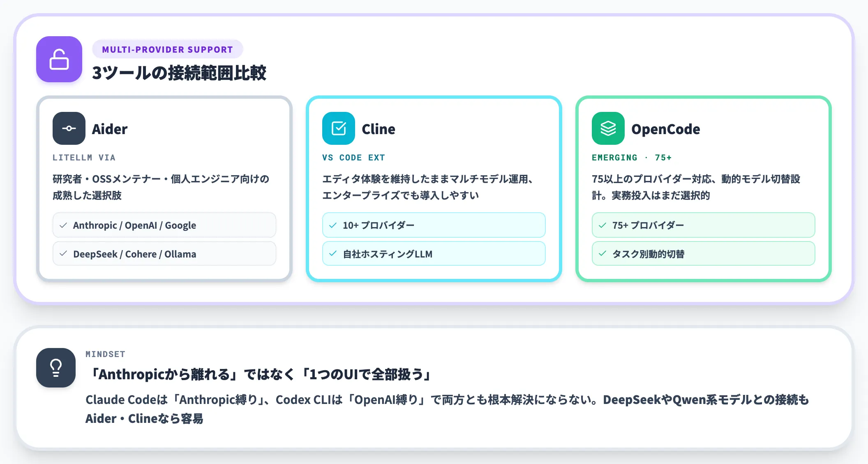This screenshot has height=464, width=868.
Task: Click the OpenCode card title
Action: 666,129
